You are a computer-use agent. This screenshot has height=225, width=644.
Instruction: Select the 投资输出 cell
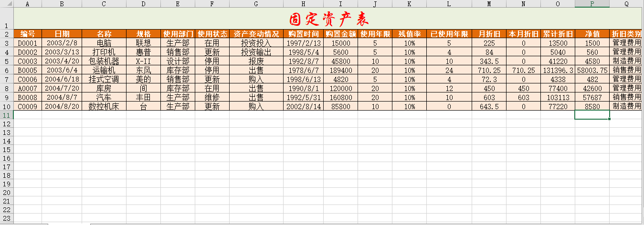[x=256, y=52]
